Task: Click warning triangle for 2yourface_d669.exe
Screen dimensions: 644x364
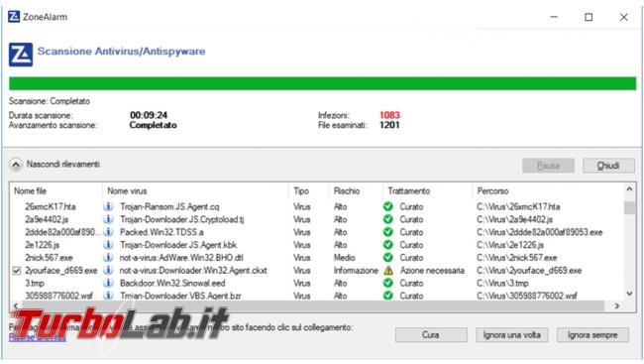Action: tap(388, 270)
